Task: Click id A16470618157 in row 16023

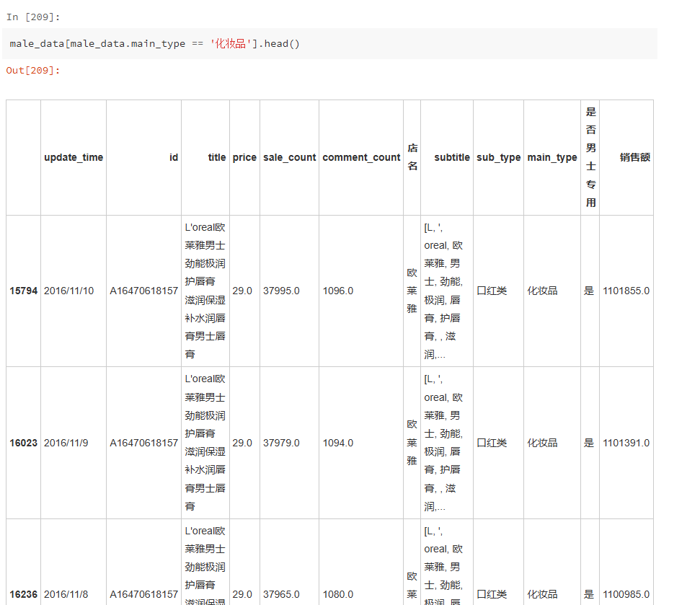Action: coord(143,443)
